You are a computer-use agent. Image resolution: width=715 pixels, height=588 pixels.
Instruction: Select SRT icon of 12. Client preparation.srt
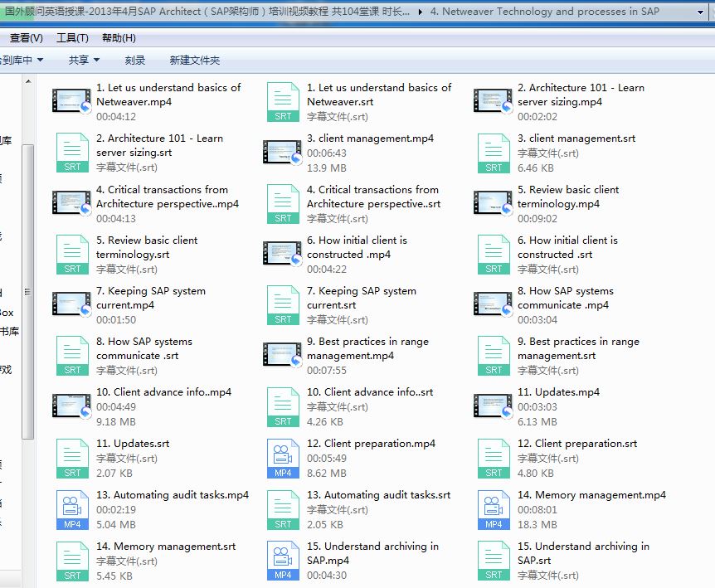(x=494, y=458)
